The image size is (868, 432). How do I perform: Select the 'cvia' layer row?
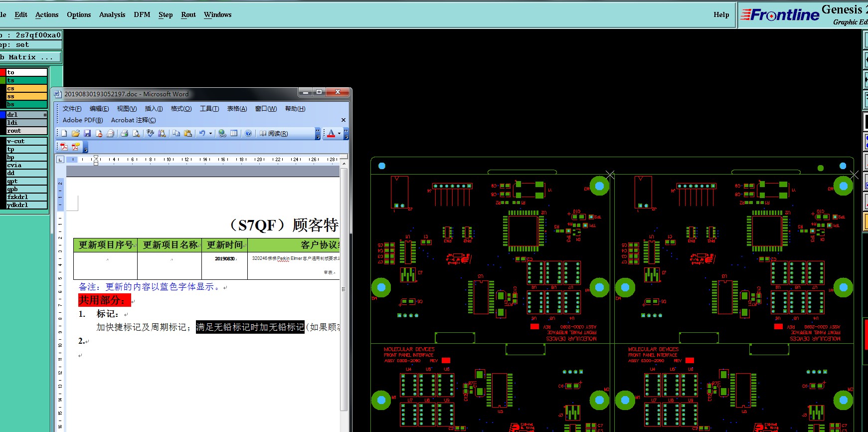(x=27, y=165)
